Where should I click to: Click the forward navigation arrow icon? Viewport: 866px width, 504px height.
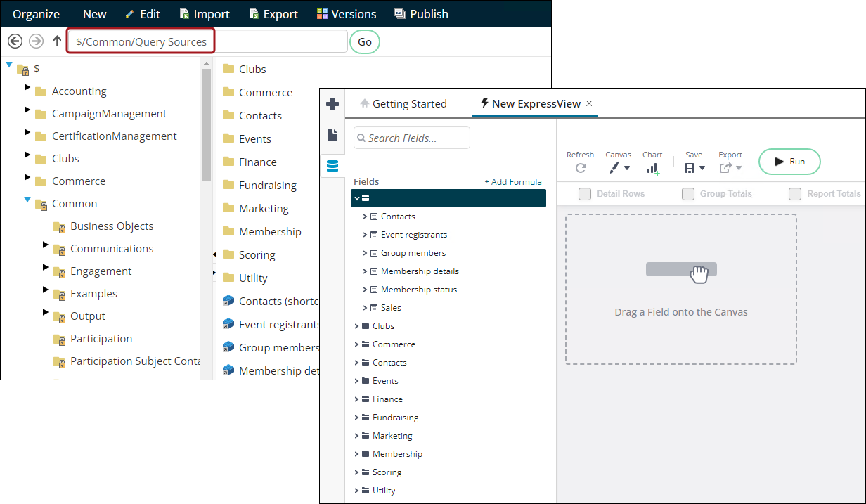pos(37,41)
